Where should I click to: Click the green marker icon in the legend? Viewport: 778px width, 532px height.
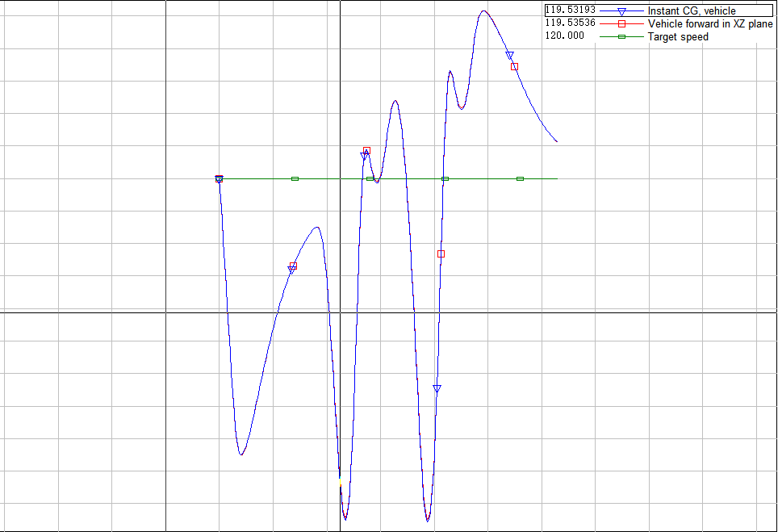tap(621, 36)
